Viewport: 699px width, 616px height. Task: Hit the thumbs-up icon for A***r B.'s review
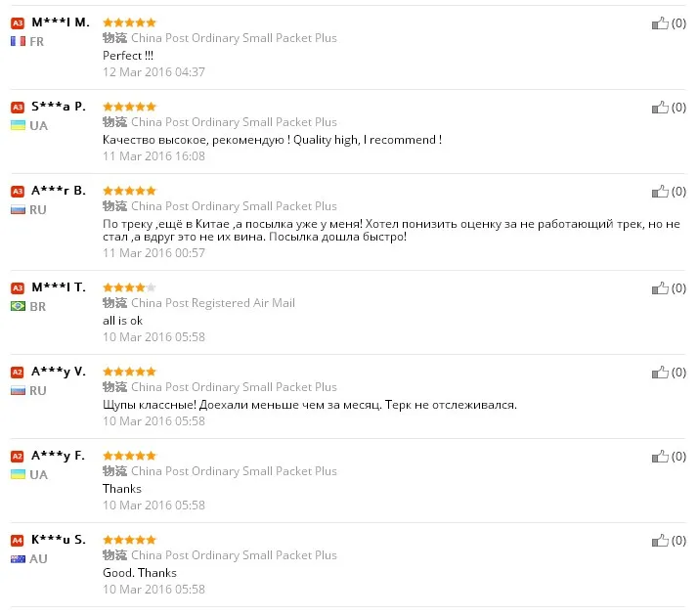coord(661,192)
